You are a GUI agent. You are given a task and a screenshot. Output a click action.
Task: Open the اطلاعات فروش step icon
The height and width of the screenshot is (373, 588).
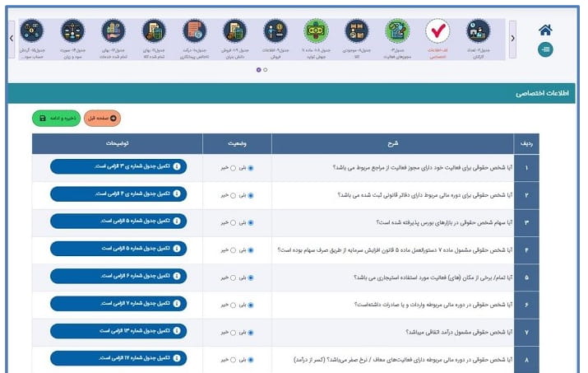pyautogui.click(x=275, y=30)
